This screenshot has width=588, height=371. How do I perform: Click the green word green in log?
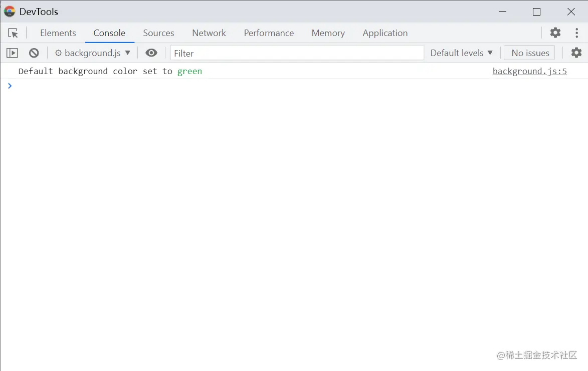[x=189, y=71]
